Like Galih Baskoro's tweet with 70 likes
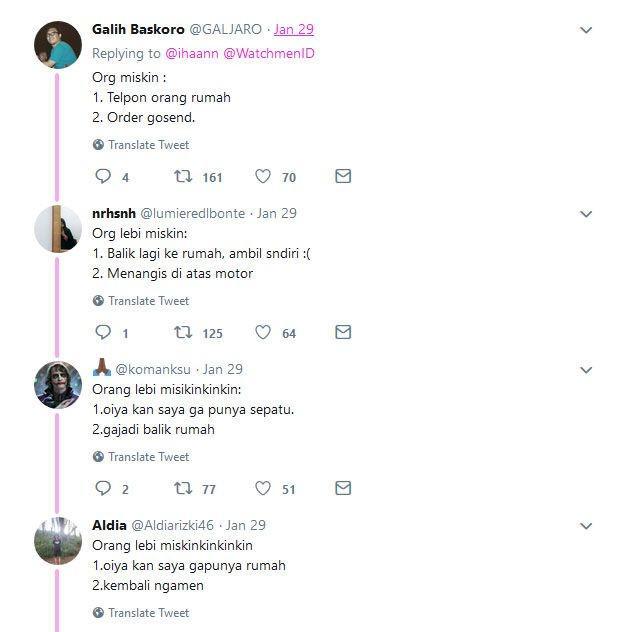Screen dimensions: 632x632 pos(263,177)
